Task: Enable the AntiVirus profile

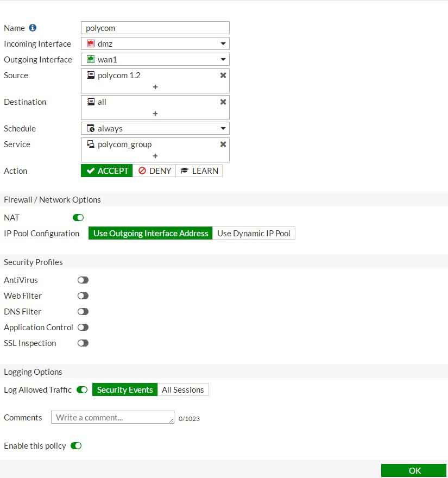Action: [x=83, y=280]
